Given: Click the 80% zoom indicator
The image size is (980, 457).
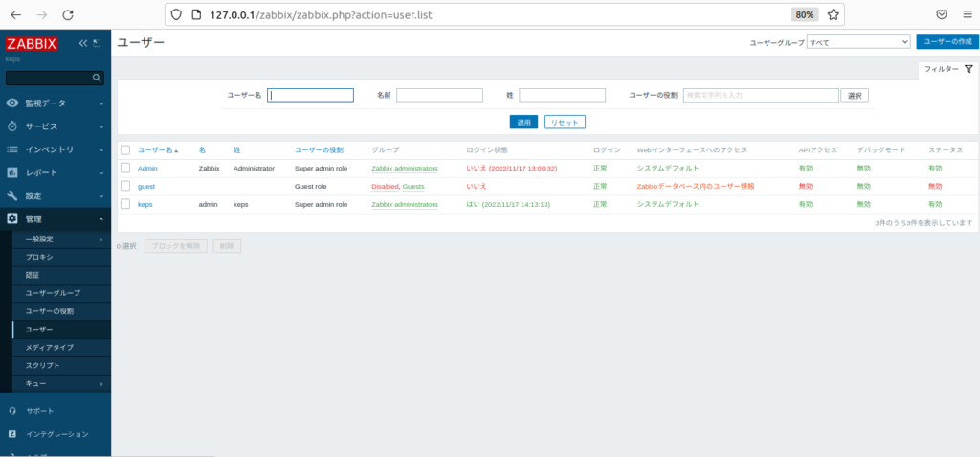Looking at the screenshot, I should 804,15.
